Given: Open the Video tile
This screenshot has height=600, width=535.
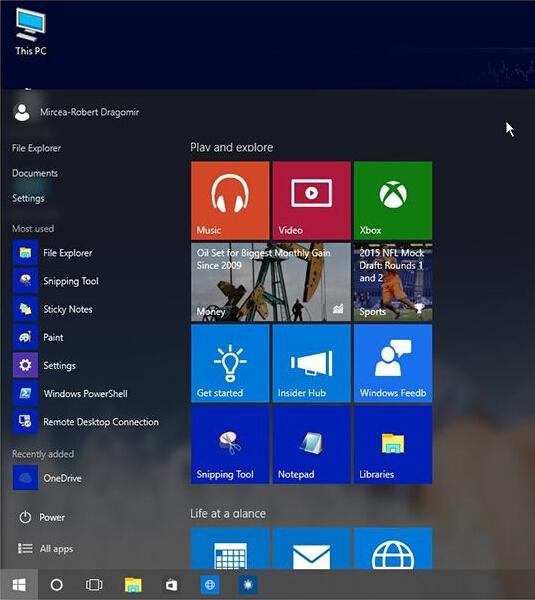Looking at the screenshot, I should point(312,201).
